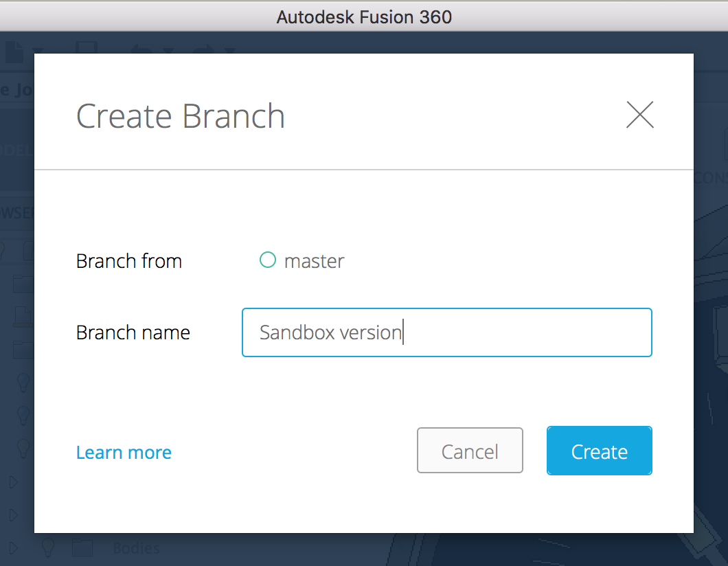Toggle the Bodies lightbulb visibility
This screenshot has height=566, width=728.
tap(47, 547)
